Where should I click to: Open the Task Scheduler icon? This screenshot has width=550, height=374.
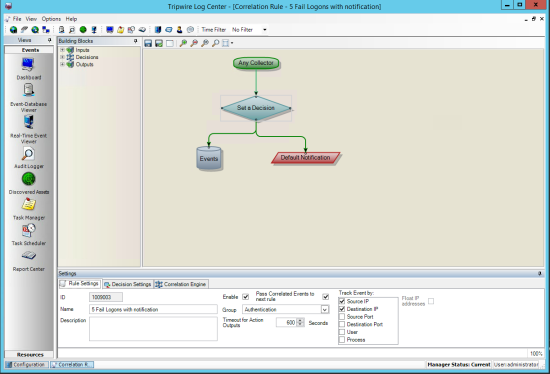(x=28, y=230)
